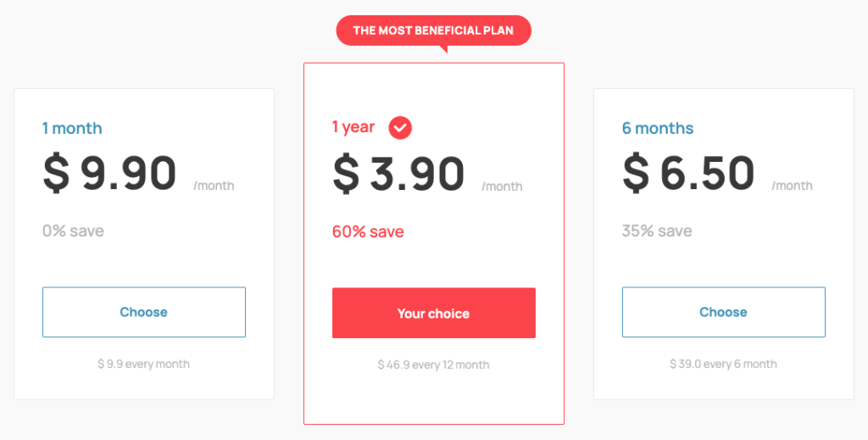Click /month text beside the $ 6.50 price
This screenshot has width=868, height=440.
[793, 186]
